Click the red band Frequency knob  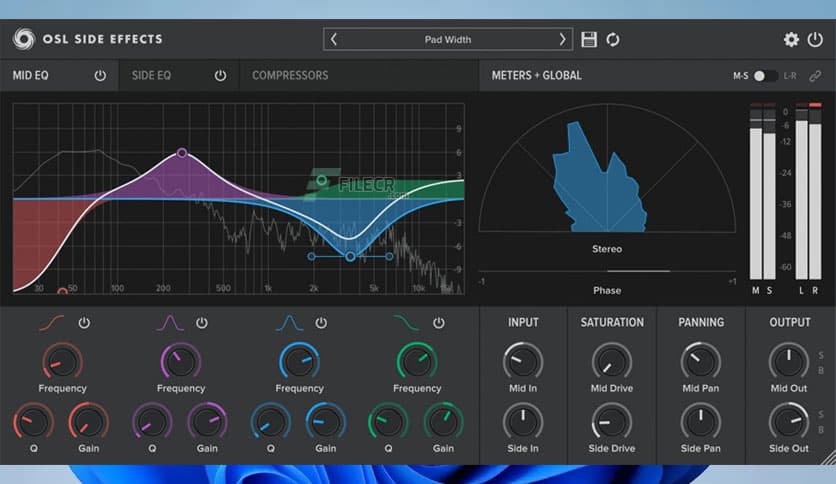coord(62,362)
